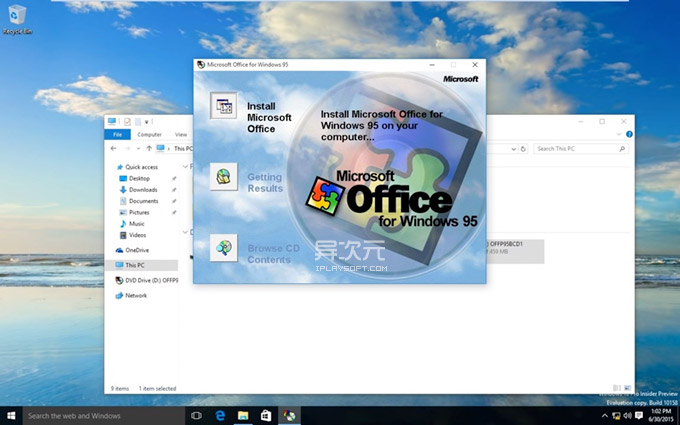Refresh the Explorer address bar
The height and width of the screenshot is (425, 680).
pyautogui.click(x=523, y=149)
